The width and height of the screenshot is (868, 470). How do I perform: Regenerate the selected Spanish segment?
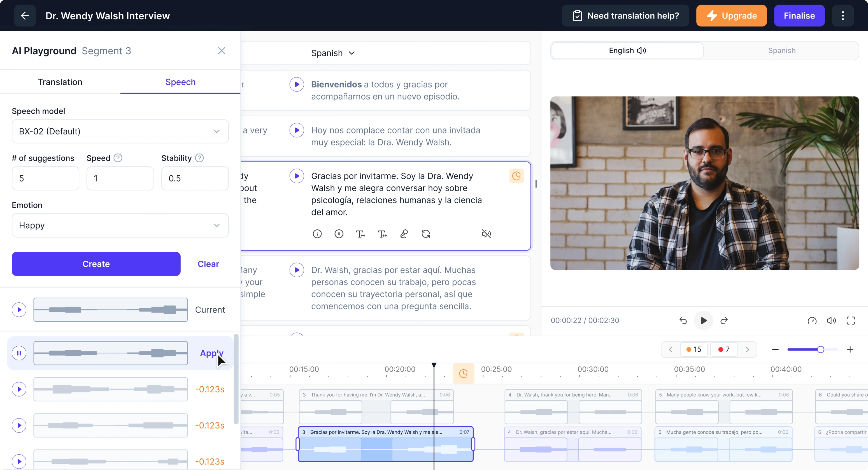426,233
